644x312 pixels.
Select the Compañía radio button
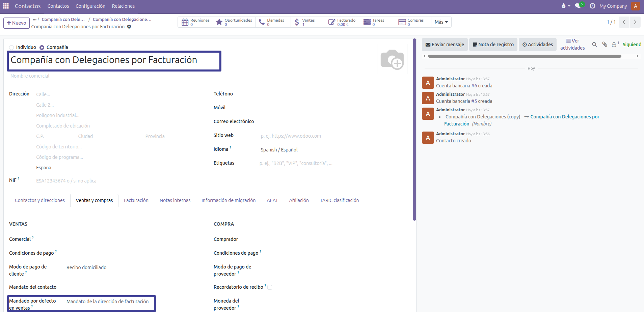click(x=42, y=48)
